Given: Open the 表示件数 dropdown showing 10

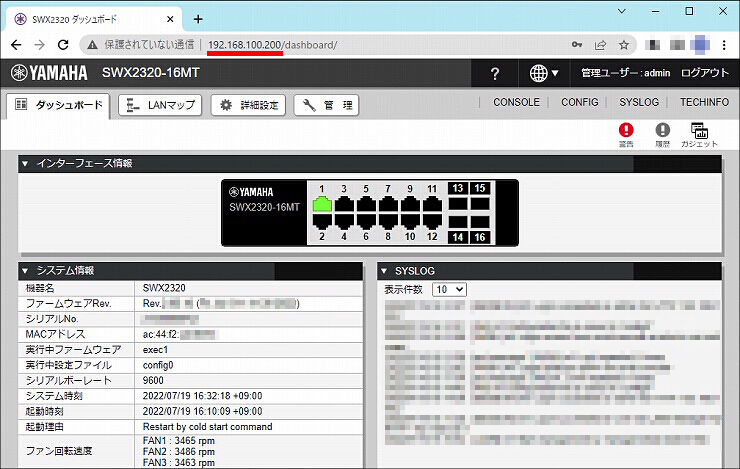Looking at the screenshot, I should tap(449, 289).
